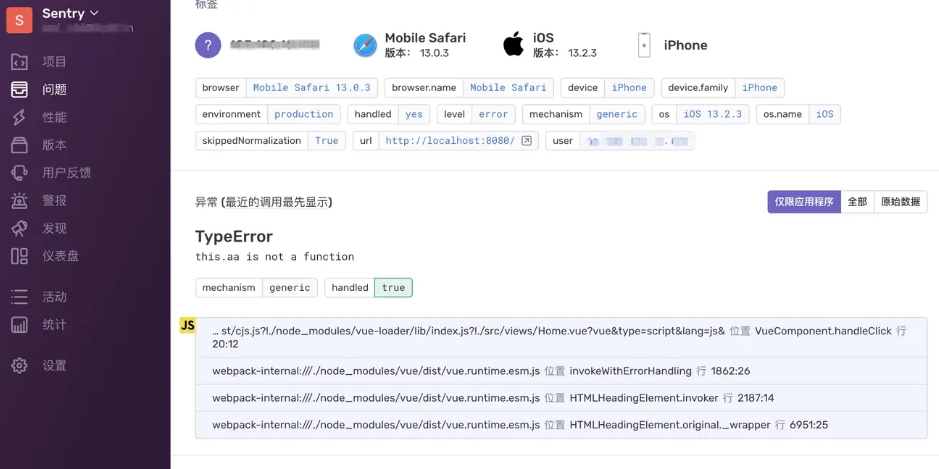Click the 版本 sidebar icon
939x469 pixels.
(19, 145)
